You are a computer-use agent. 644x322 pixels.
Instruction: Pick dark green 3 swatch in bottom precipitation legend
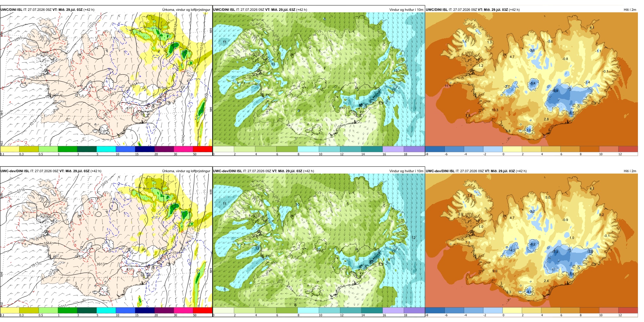tap(87, 310)
